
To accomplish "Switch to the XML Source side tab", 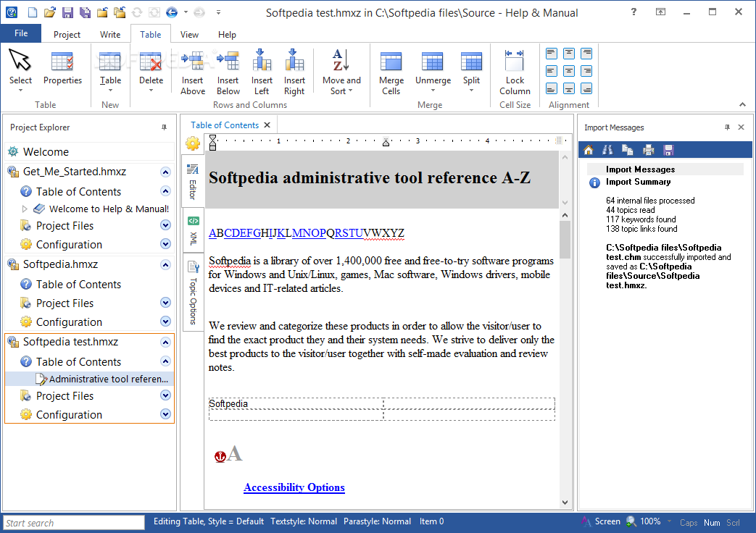I will 194,231.
